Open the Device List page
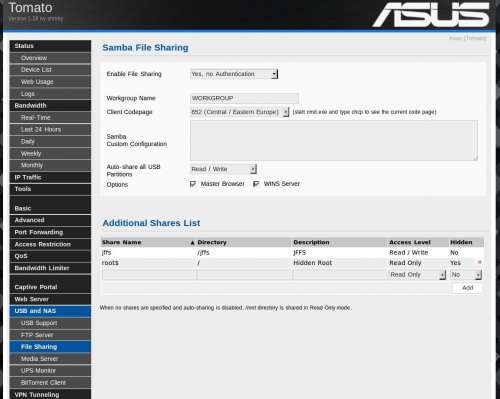500x399 pixels. 50,70
